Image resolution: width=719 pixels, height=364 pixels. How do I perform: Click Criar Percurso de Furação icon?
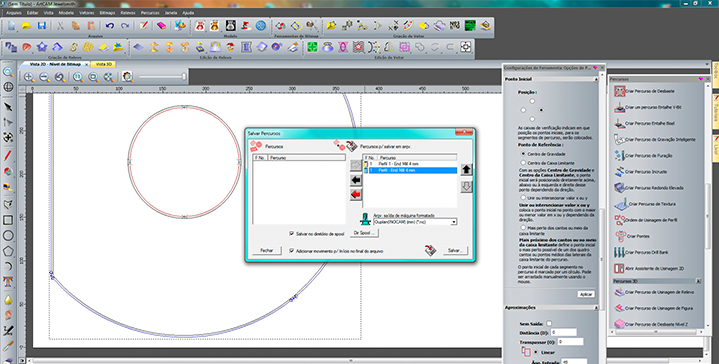pyautogui.click(x=619, y=155)
